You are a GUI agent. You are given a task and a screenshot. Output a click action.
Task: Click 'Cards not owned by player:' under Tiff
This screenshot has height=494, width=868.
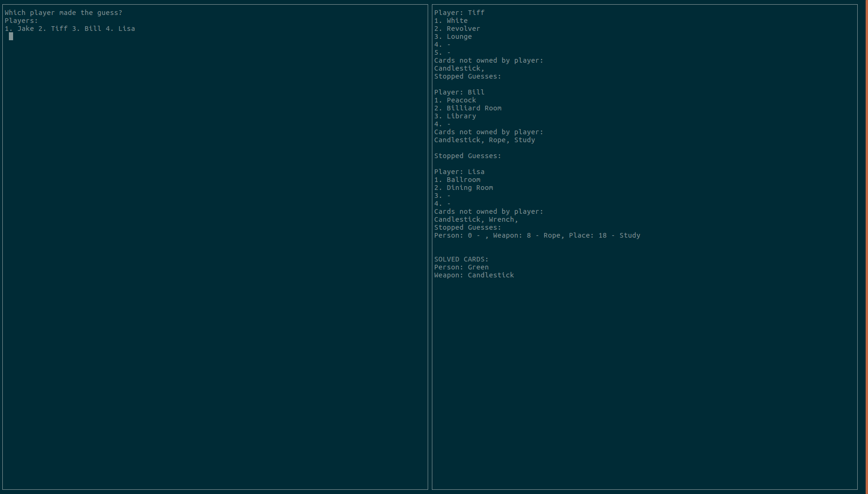489,60
